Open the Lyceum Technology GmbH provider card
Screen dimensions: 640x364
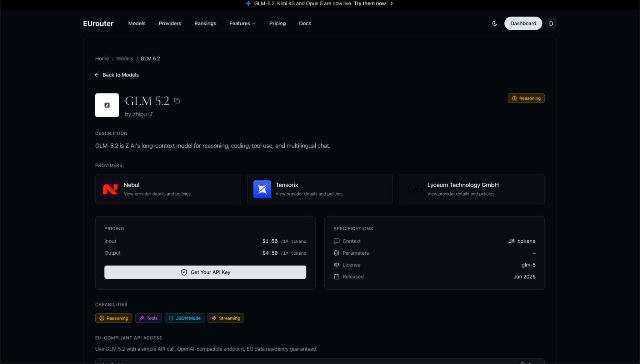472,189
